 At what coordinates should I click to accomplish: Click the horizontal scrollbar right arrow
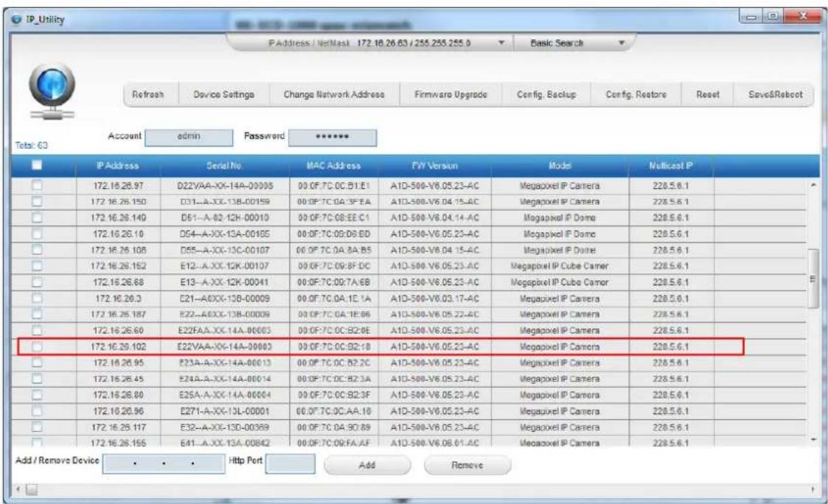pos(813,489)
